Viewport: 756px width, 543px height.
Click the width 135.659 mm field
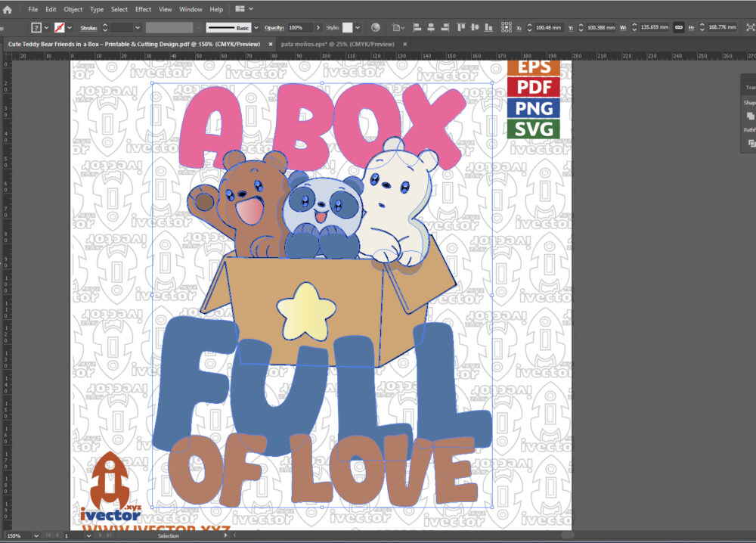(x=654, y=27)
